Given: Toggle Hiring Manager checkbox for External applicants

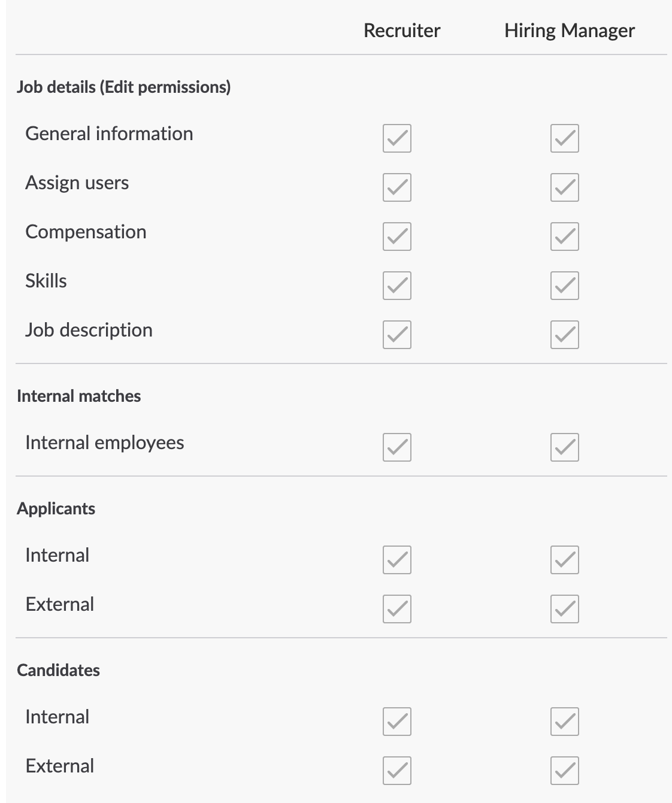Looking at the screenshot, I should [564, 609].
